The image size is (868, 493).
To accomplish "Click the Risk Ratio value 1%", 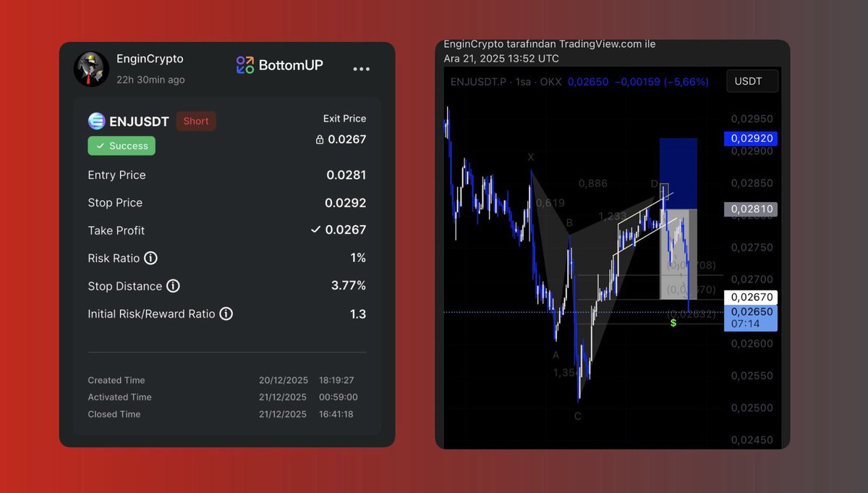I will point(357,258).
